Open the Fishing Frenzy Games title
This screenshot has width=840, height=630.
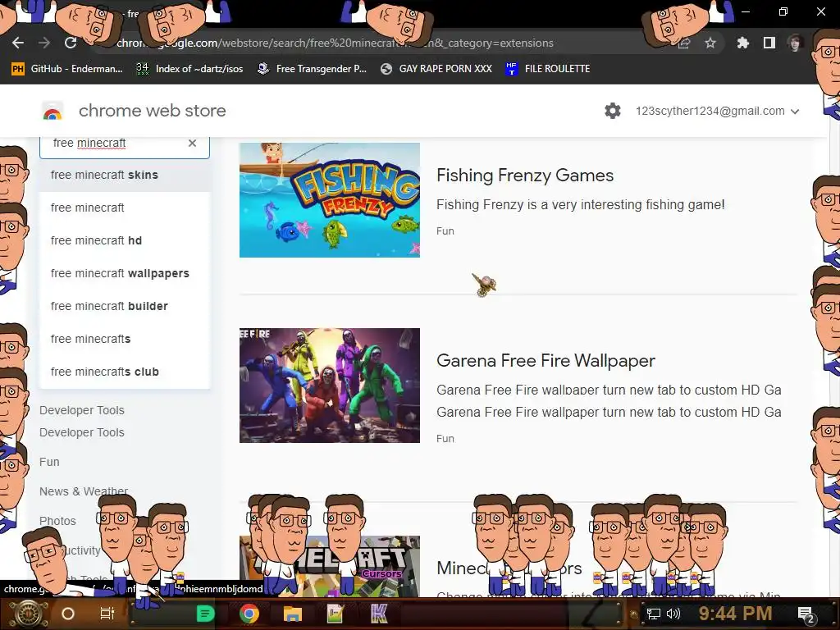[525, 176]
